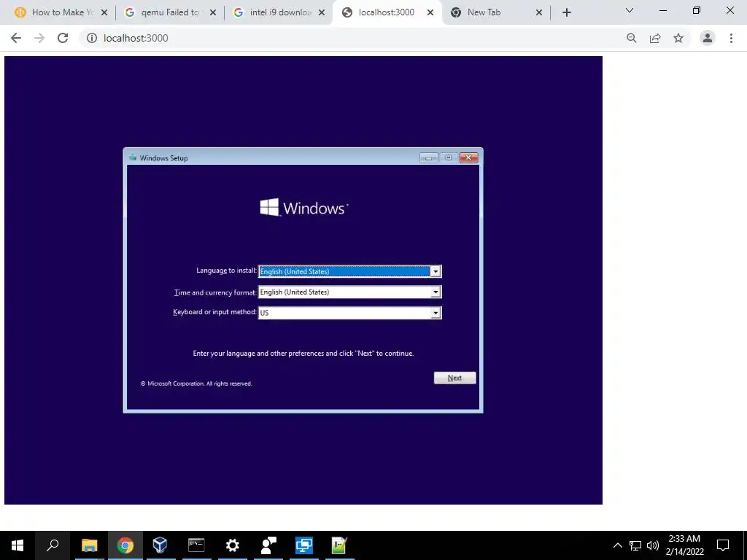Open the clock showing 2:33 AM
The width and height of the screenshot is (747, 560).
click(x=684, y=545)
